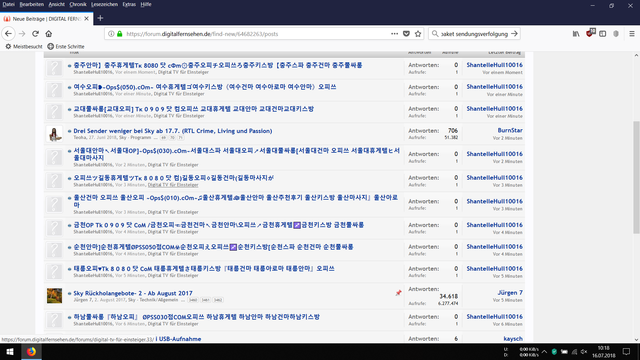Open Firefox hamburger menu
The image size is (640, 360).
click(632, 34)
